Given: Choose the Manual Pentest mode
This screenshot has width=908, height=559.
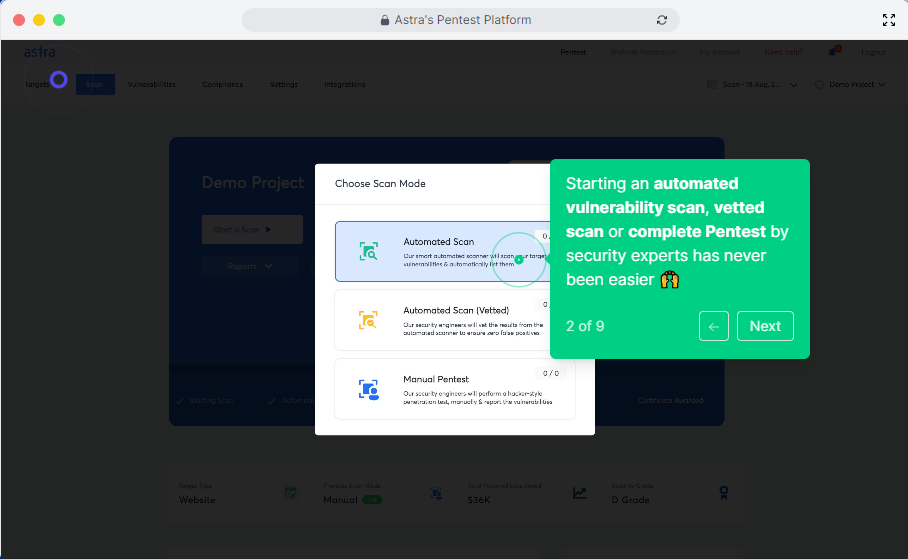Looking at the screenshot, I should pos(455,389).
